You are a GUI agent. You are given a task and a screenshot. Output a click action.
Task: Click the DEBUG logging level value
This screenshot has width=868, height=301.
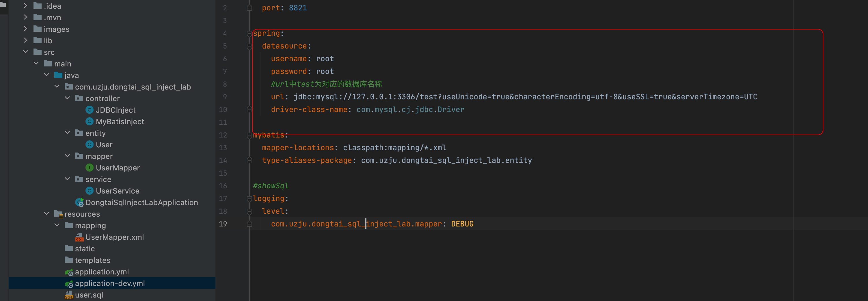(x=462, y=224)
